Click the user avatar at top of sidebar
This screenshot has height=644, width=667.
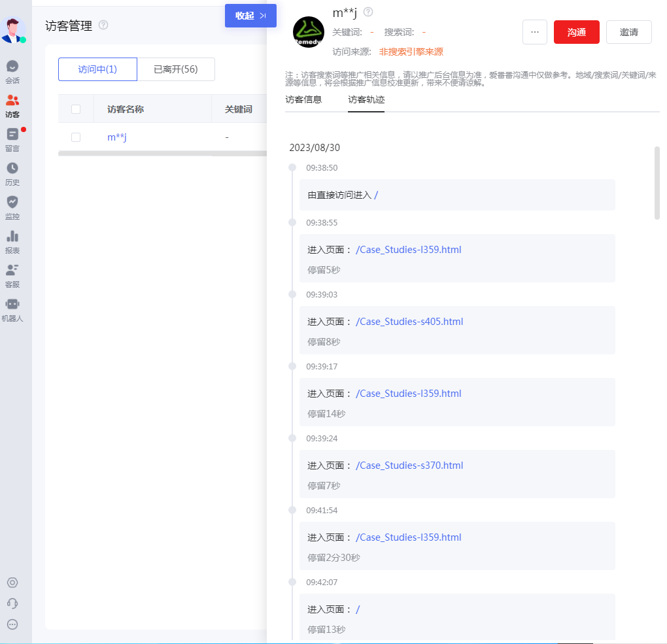(x=13, y=30)
